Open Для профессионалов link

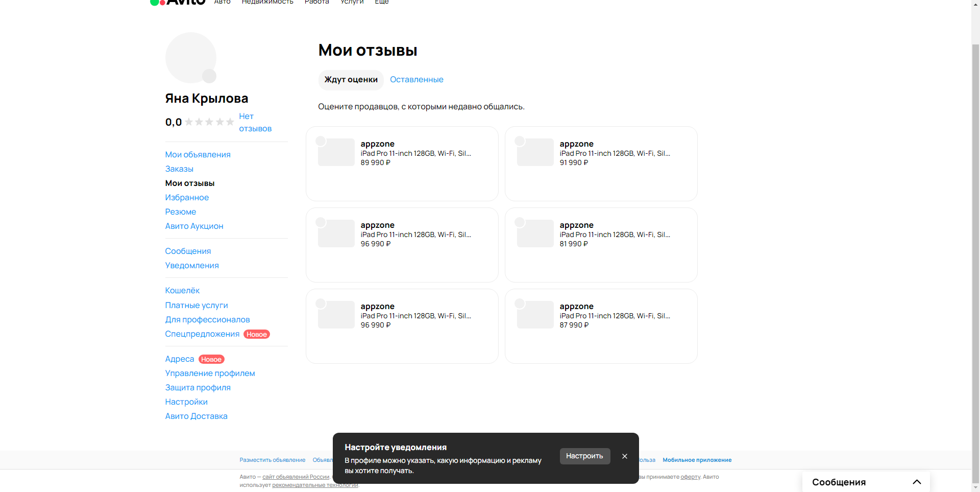(207, 320)
